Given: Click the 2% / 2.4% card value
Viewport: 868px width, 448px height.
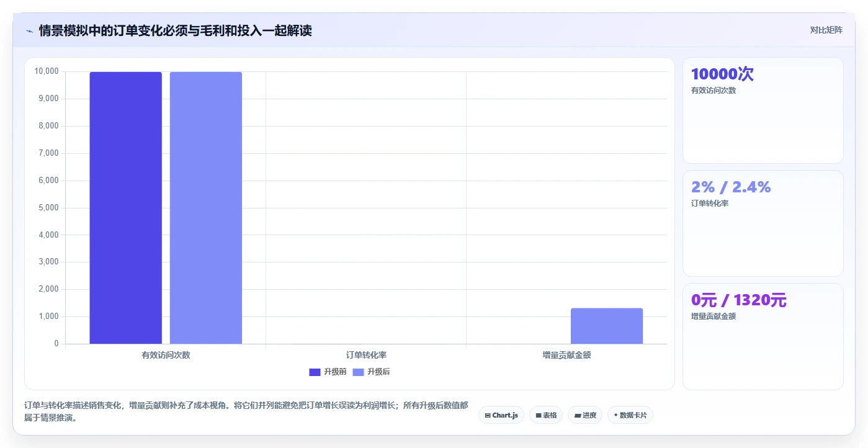Looking at the screenshot, I should (x=731, y=187).
